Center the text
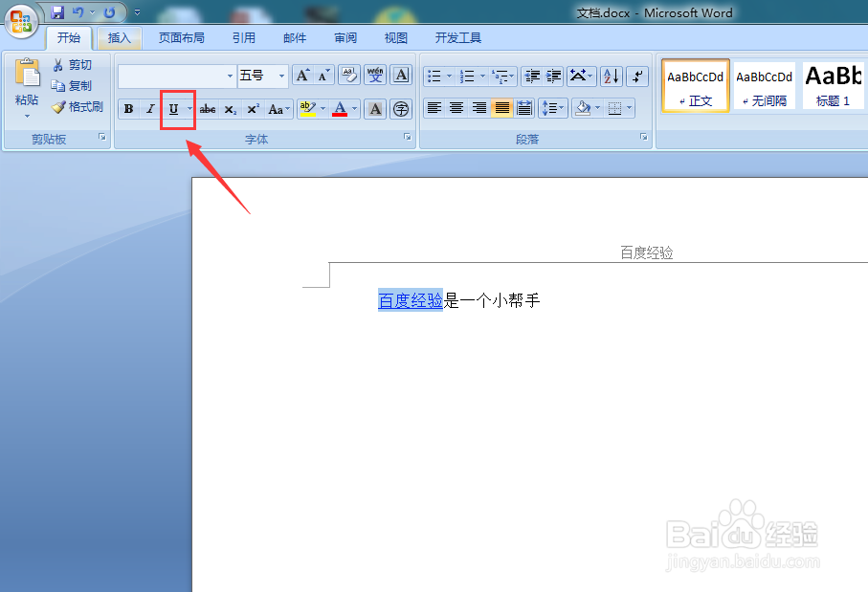The image size is (868, 592). pyautogui.click(x=456, y=108)
